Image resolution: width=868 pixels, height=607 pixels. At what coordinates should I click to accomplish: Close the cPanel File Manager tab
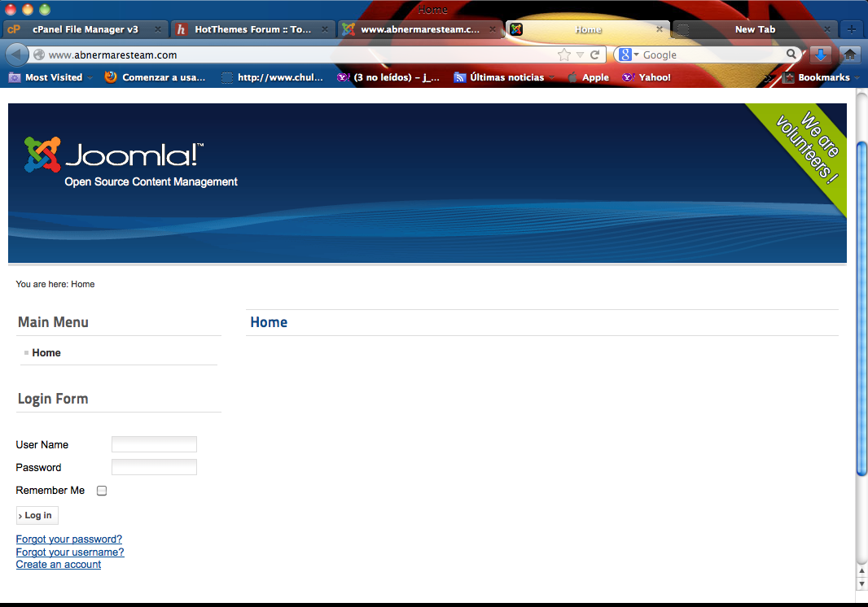click(158, 29)
